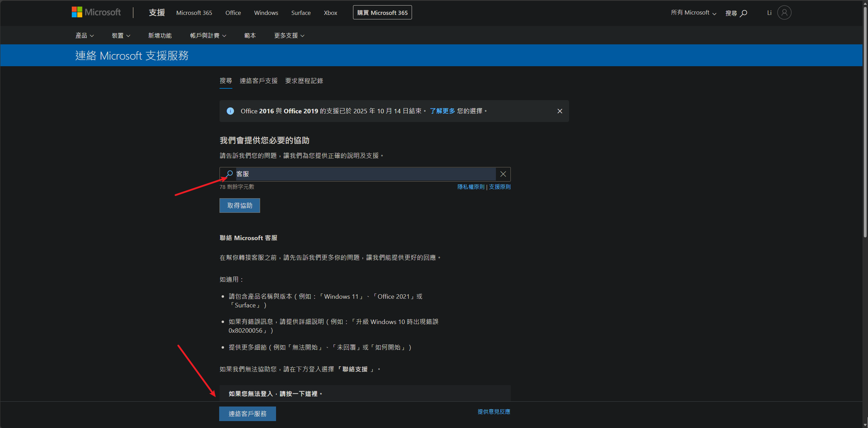The image size is (868, 428).
Task: Go to Surface in the top nav
Action: [301, 13]
